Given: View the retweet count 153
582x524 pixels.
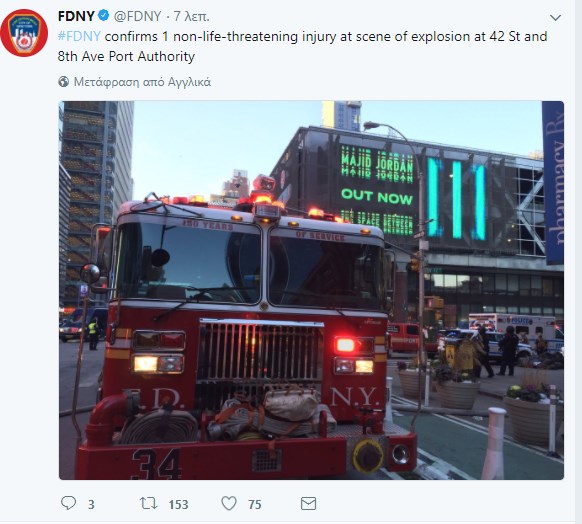Looking at the screenshot, I should click(179, 504).
